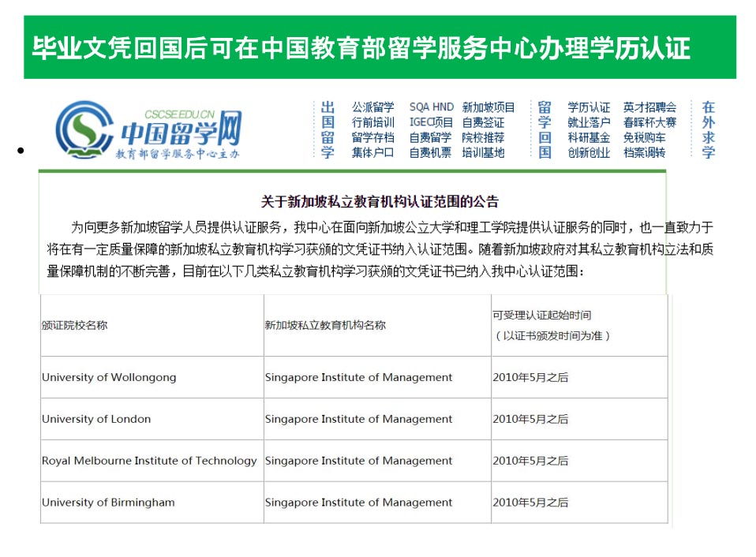Select 留学存档 in navigation
Image resolution: width=756 pixels, height=557 pixels.
(x=372, y=137)
